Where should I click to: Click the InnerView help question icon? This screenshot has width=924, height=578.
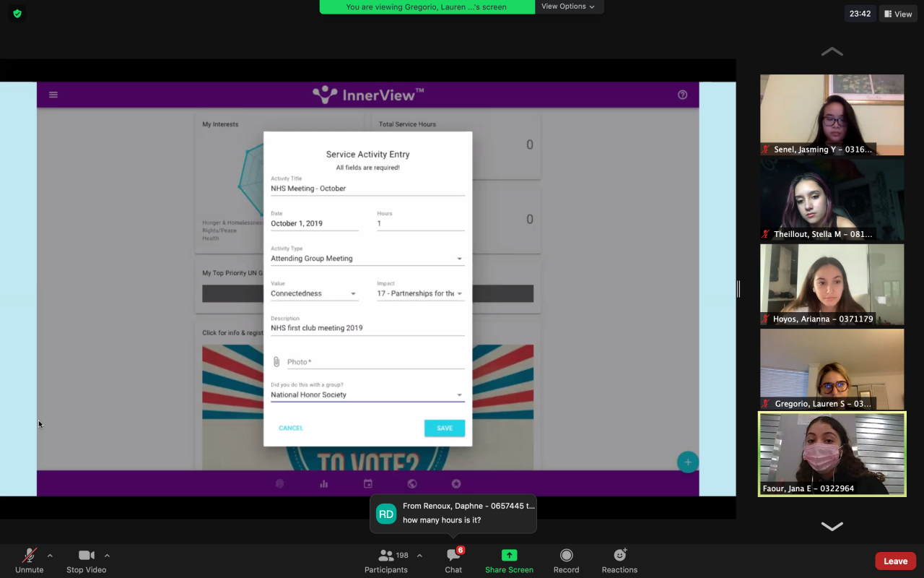tap(682, 95)
